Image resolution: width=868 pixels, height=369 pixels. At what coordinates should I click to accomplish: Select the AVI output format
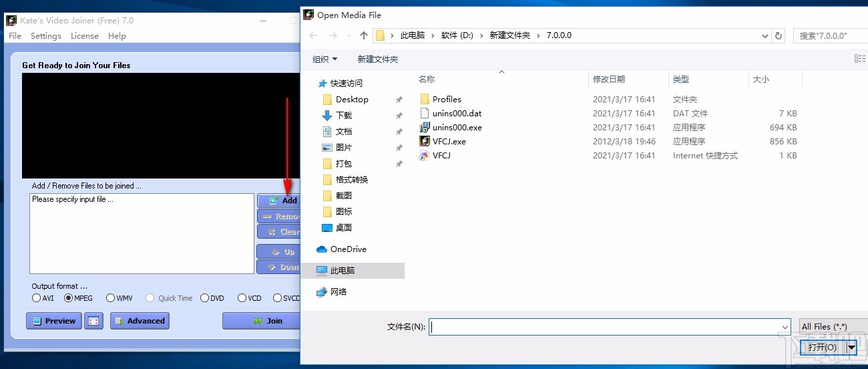pos(43,298)
